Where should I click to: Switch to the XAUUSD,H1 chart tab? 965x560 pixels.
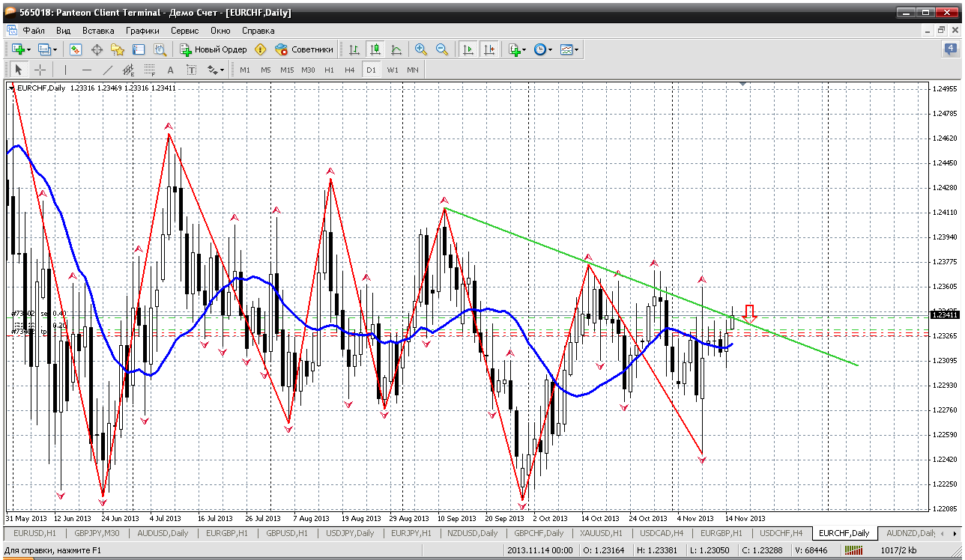(599, 533)
